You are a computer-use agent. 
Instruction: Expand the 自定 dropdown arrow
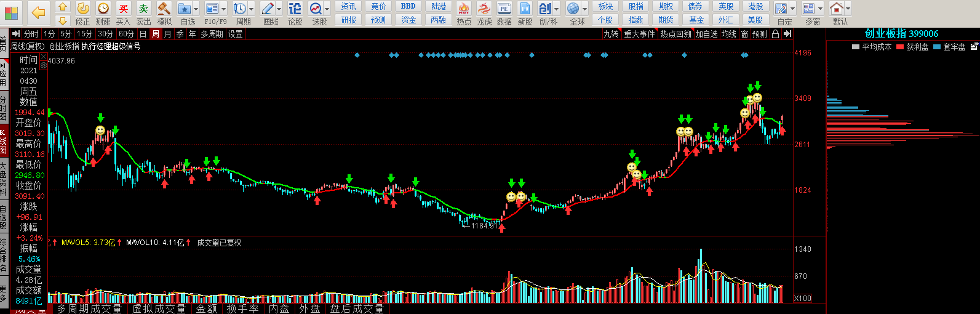pos(793,9)
